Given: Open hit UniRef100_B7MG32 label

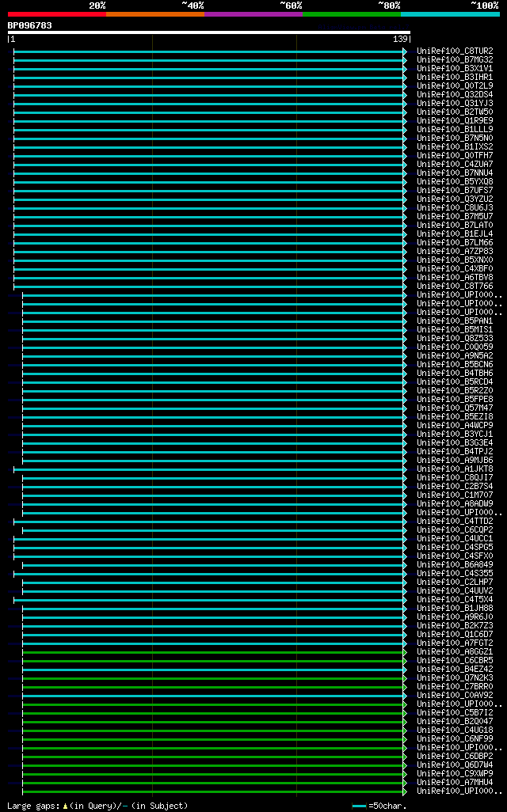Looking at the screenshot, I should pyautogui.click(x=456, y=60).
